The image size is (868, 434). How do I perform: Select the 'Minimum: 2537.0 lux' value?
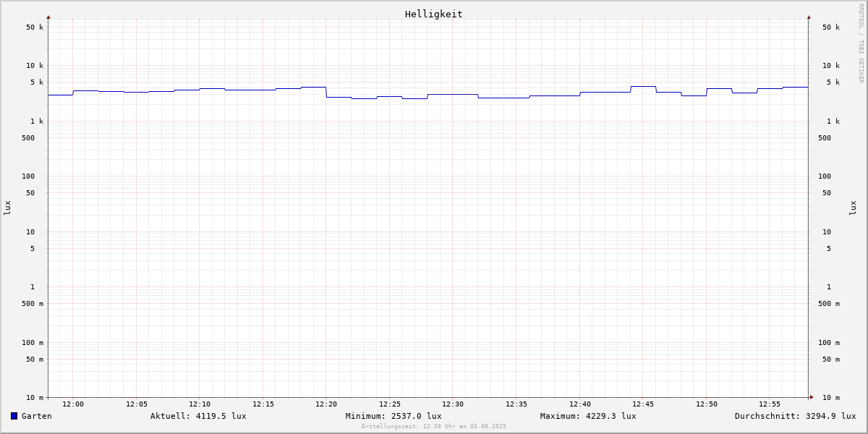point(393,416)
